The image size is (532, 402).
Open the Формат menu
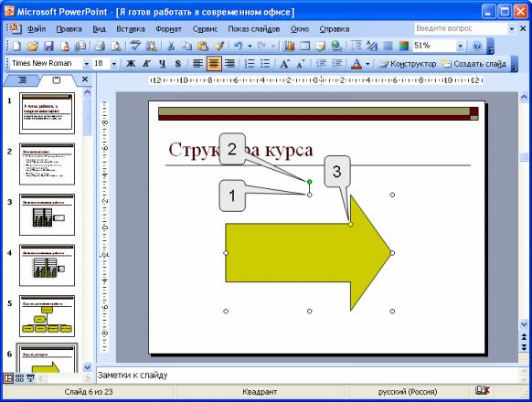(x=168, y=29)
